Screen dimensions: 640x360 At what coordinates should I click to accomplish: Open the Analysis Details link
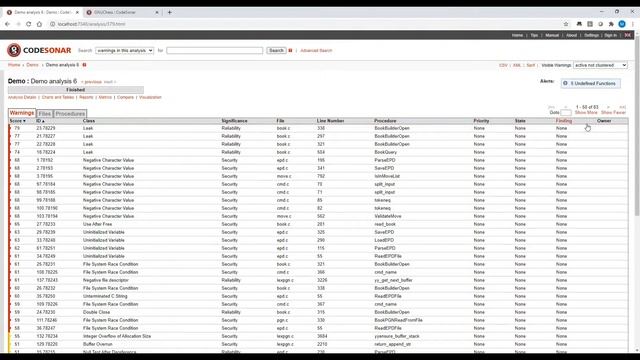coord(22,98)
